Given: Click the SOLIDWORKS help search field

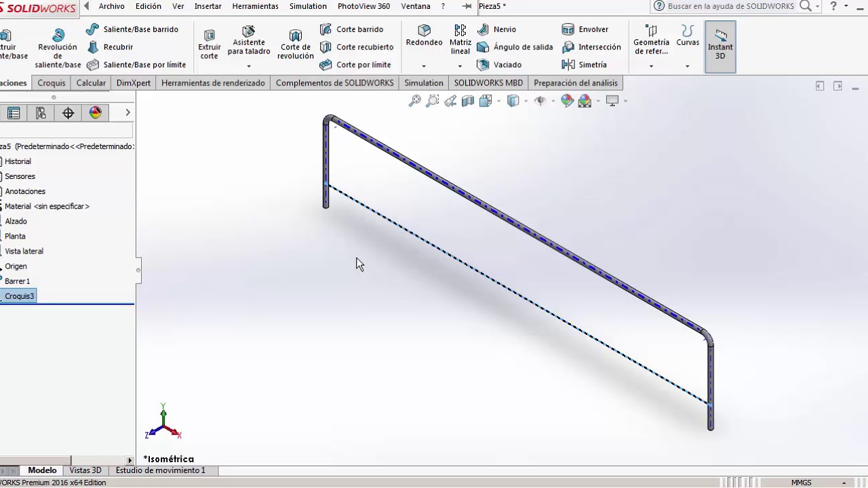Looking at the screenshot, I should click(x=730, y=6).
